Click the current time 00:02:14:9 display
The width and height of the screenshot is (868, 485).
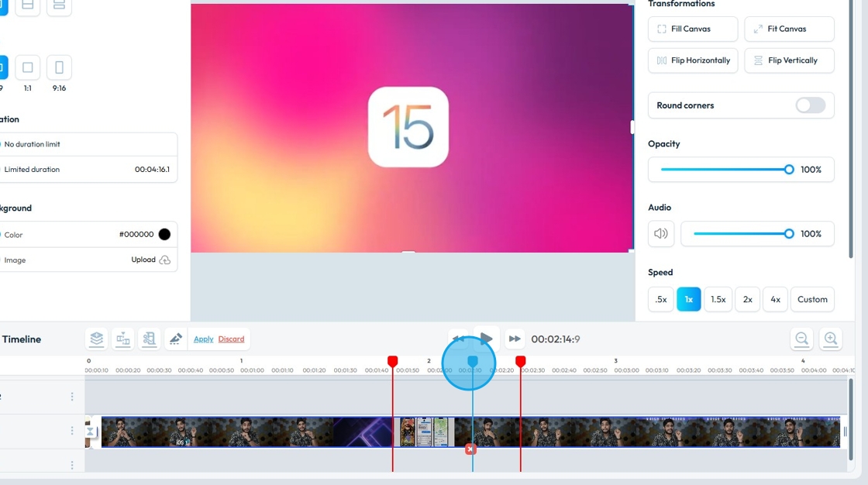[555, 339]
